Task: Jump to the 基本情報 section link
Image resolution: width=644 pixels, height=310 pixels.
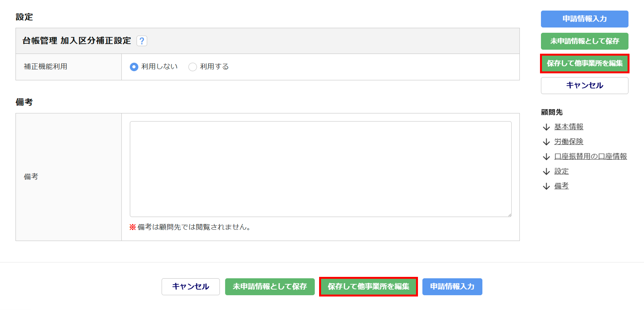Action: [x=569, y=127]
